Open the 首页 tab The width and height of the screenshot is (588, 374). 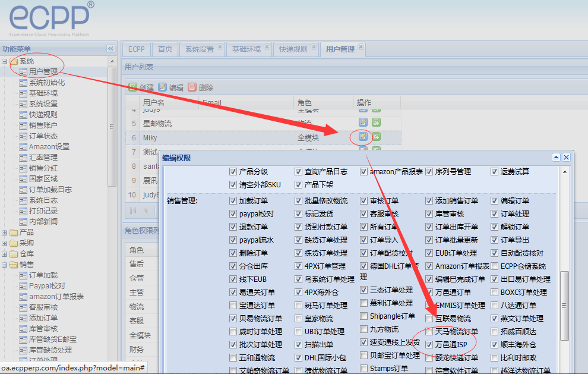[165, 49]
